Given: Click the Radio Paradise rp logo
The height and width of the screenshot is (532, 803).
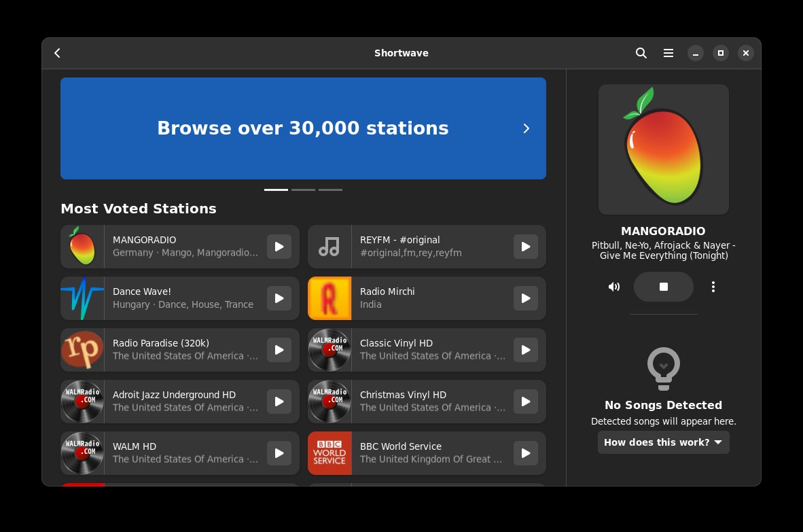Looking at the screenshot, I should [x=82, y=350].
